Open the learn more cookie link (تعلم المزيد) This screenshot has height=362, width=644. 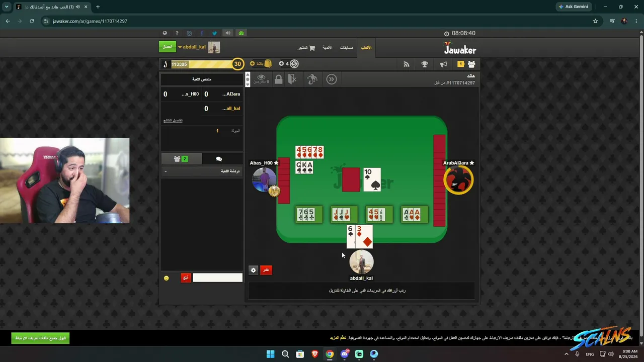pyautogui.click(x=338, y=337)
